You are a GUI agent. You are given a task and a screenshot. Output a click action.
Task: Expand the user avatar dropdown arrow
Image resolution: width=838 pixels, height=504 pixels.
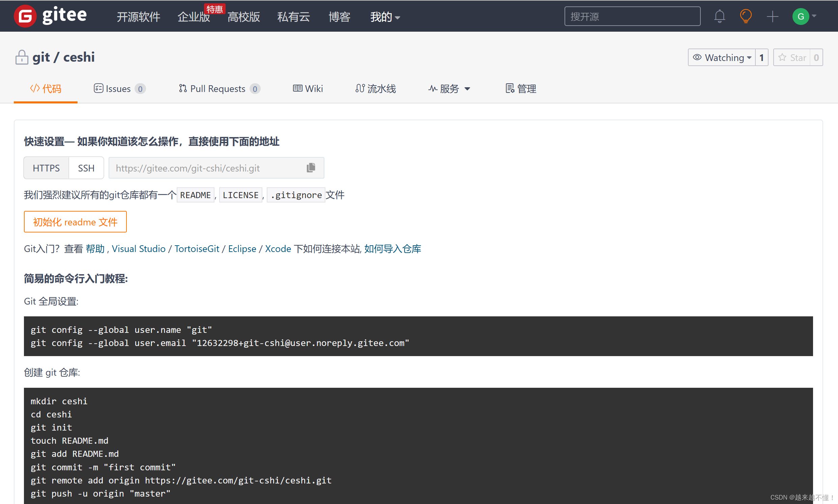814,15
